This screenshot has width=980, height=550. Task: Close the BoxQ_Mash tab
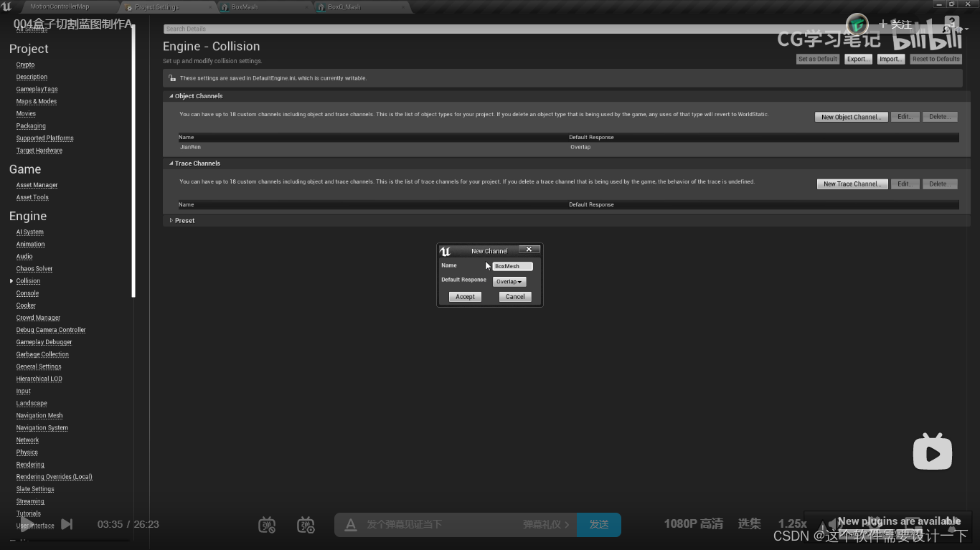pyautogui.click(x=404, y=7)
